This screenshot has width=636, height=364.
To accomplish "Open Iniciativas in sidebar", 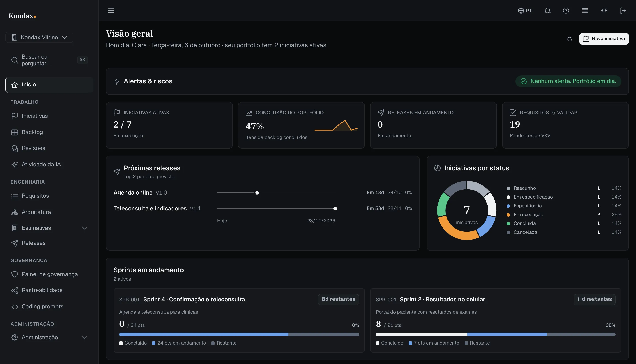I will point(49,116).
